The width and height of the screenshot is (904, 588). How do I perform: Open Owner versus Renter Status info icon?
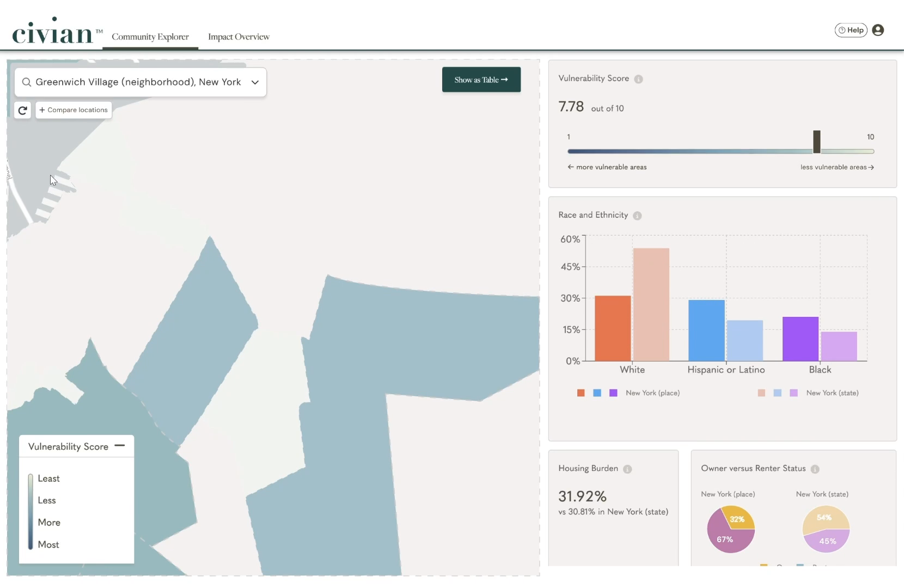815,469
